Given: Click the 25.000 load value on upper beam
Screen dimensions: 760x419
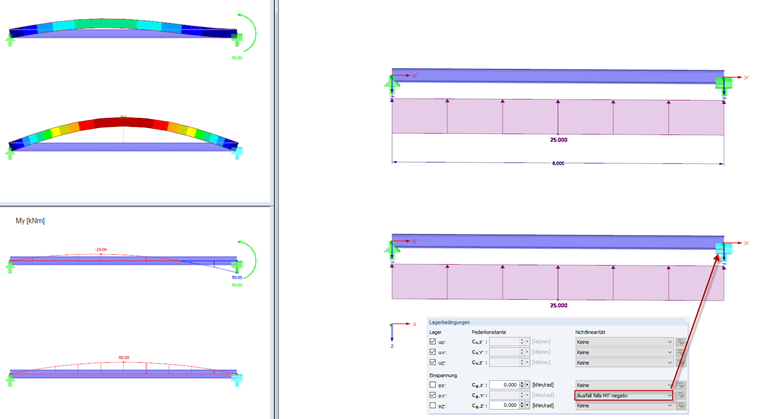Looking at the screenshot, I should click(x=558, y=140).
